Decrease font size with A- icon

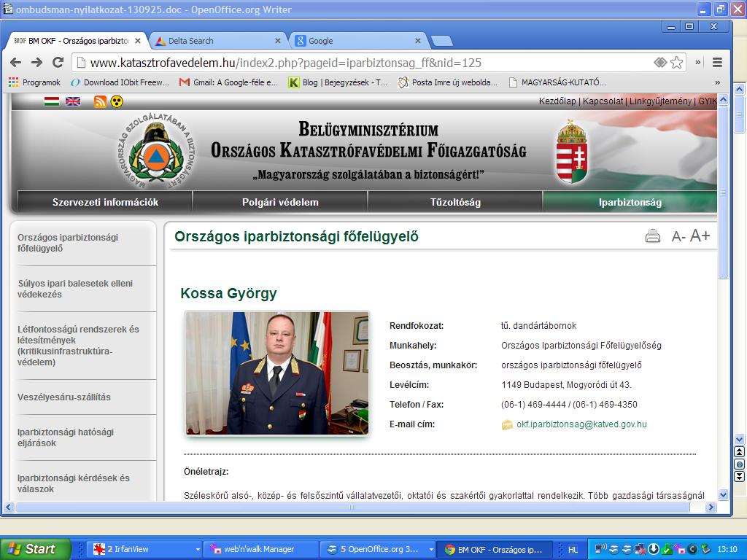678,237
